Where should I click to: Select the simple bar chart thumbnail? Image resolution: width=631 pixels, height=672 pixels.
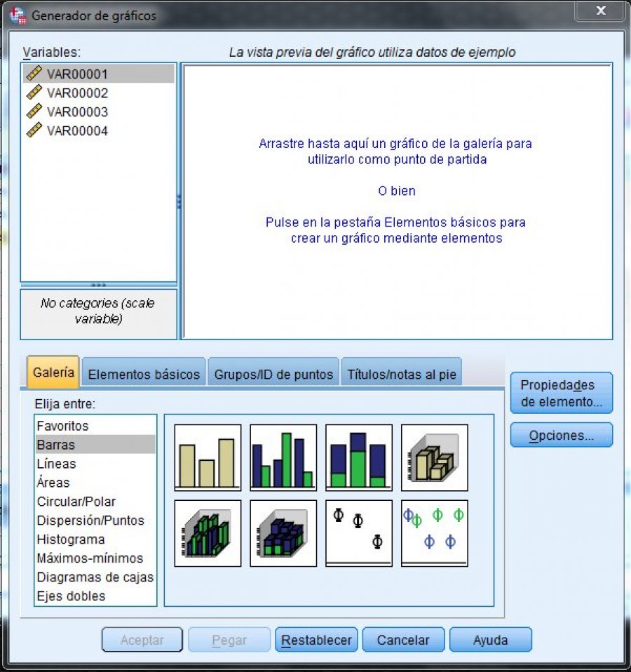coord(208,457)
